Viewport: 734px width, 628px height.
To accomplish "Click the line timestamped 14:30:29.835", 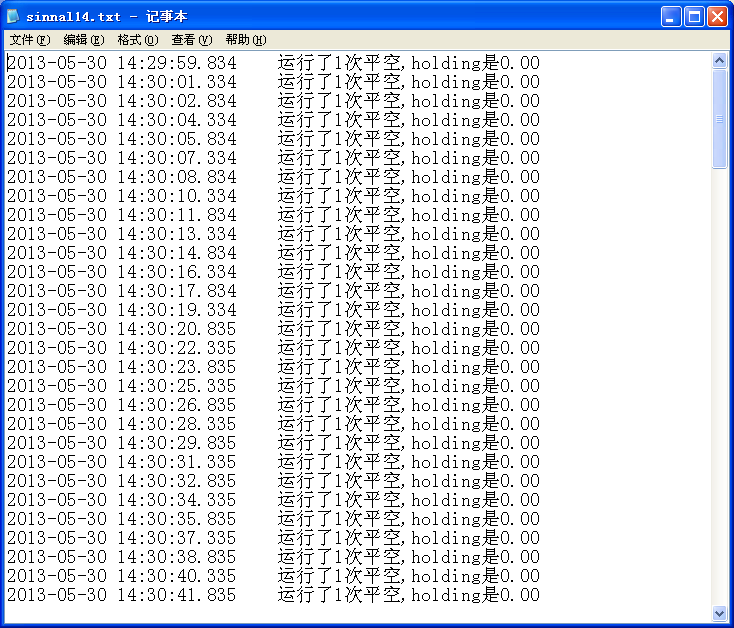I will pos(273,443).
